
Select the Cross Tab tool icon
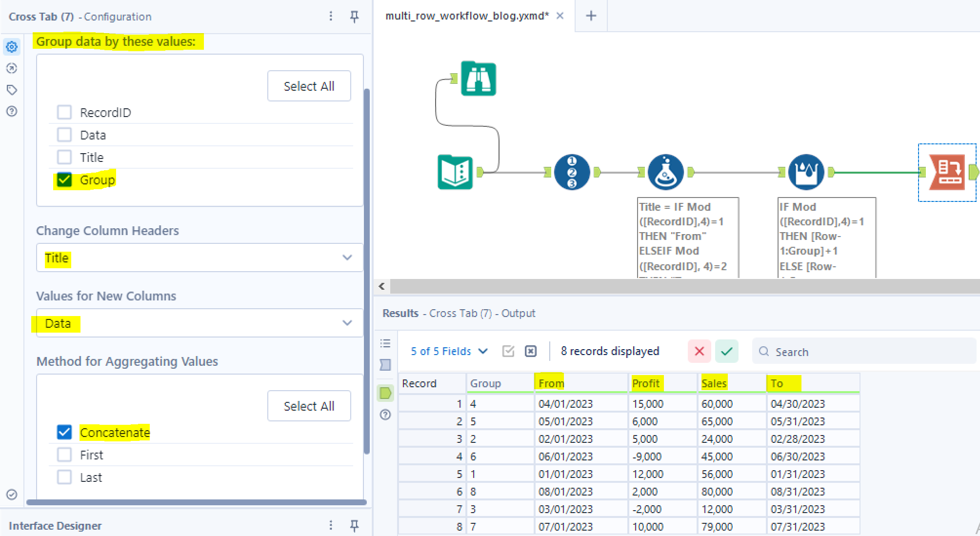947,172
